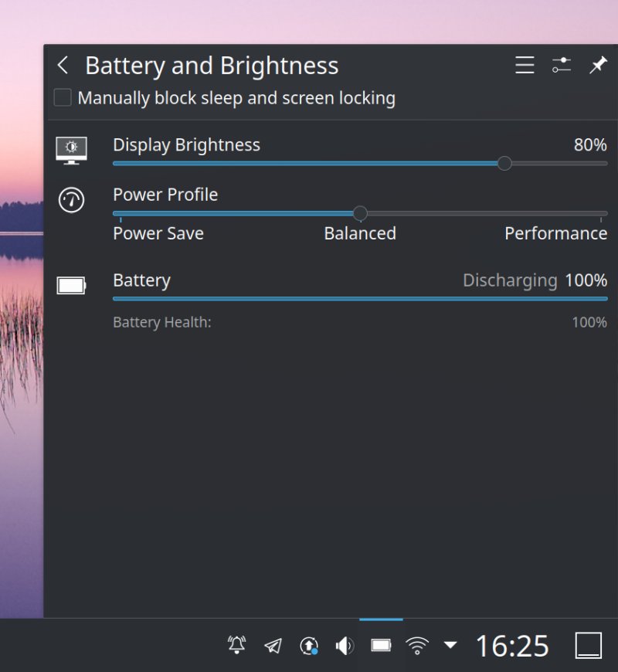Viewport: 618px width, 672px height.
Task: Expand hidden icons with the tray chevron
Action: 450,646
